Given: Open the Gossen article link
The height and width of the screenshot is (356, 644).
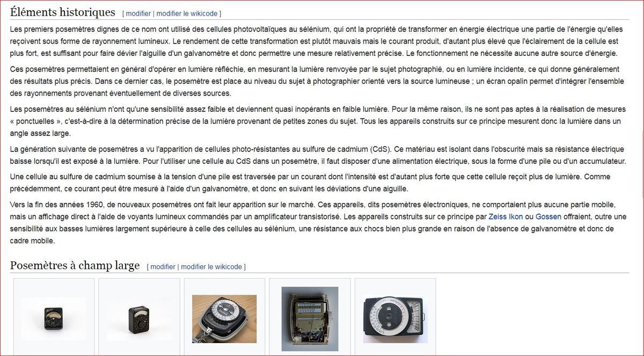Looking at the screenshot, I should [548, 217].
